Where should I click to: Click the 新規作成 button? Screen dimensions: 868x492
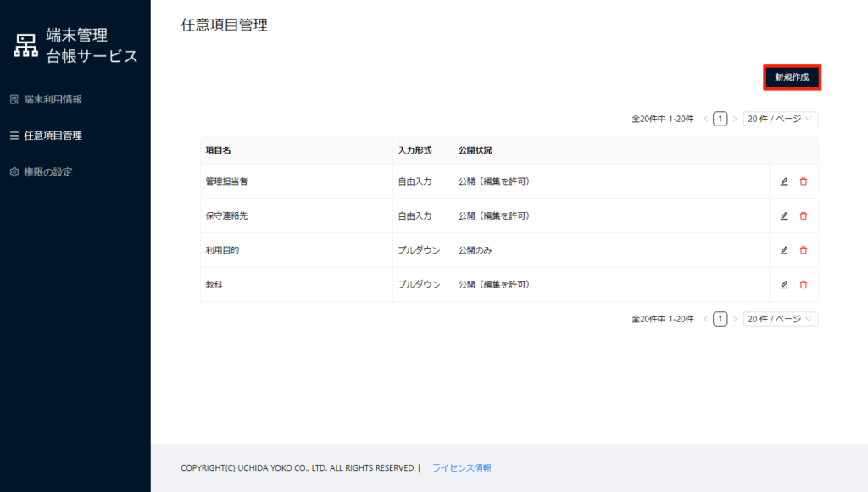(792, 77)
